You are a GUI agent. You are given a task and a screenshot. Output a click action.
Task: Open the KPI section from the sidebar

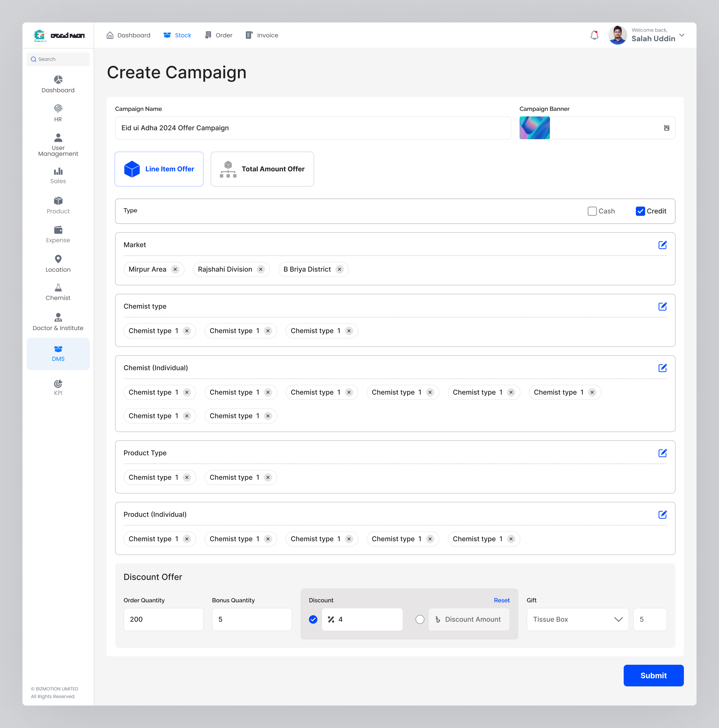tap(58, 387)
